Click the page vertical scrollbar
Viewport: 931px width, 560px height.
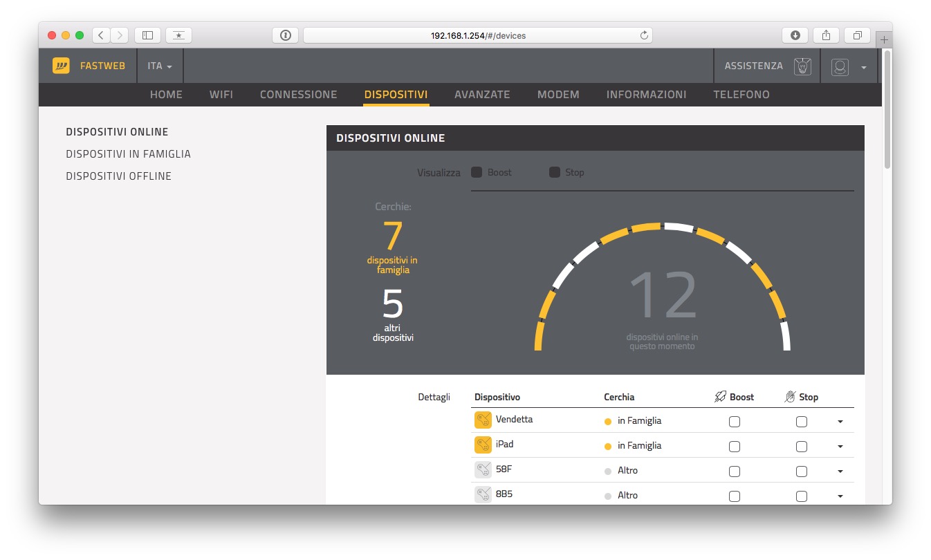coord(887,109)
